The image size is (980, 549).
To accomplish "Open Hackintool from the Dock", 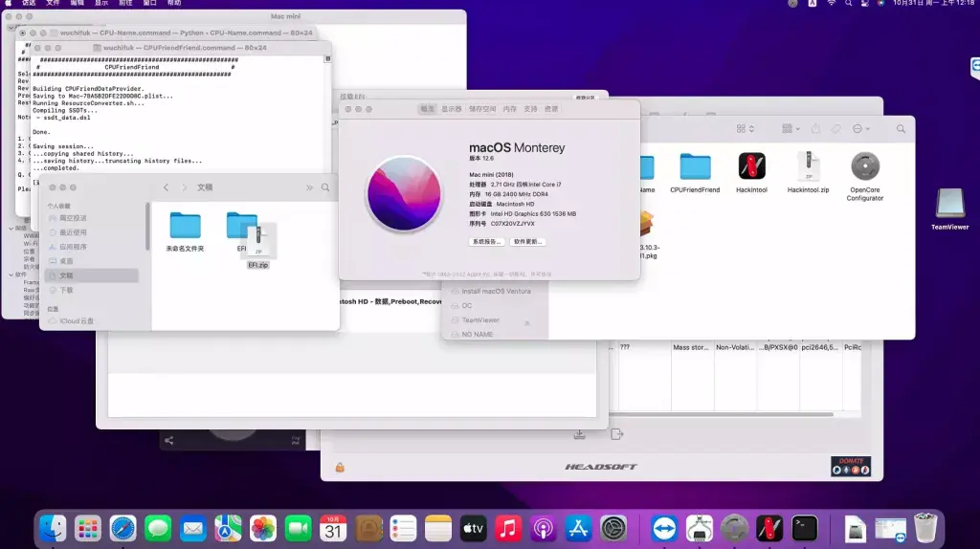I will point(769,529).
